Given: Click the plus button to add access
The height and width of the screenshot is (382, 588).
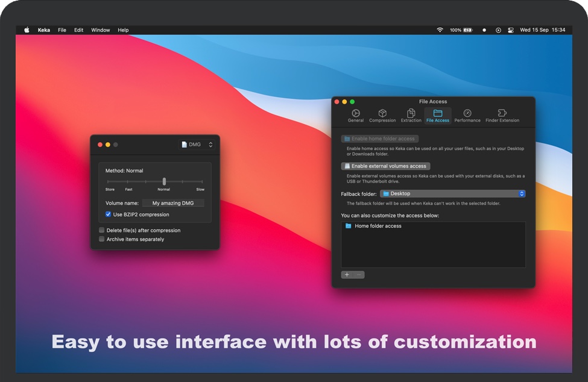Looking at the screenshot, I should click(x=347, y=275).
